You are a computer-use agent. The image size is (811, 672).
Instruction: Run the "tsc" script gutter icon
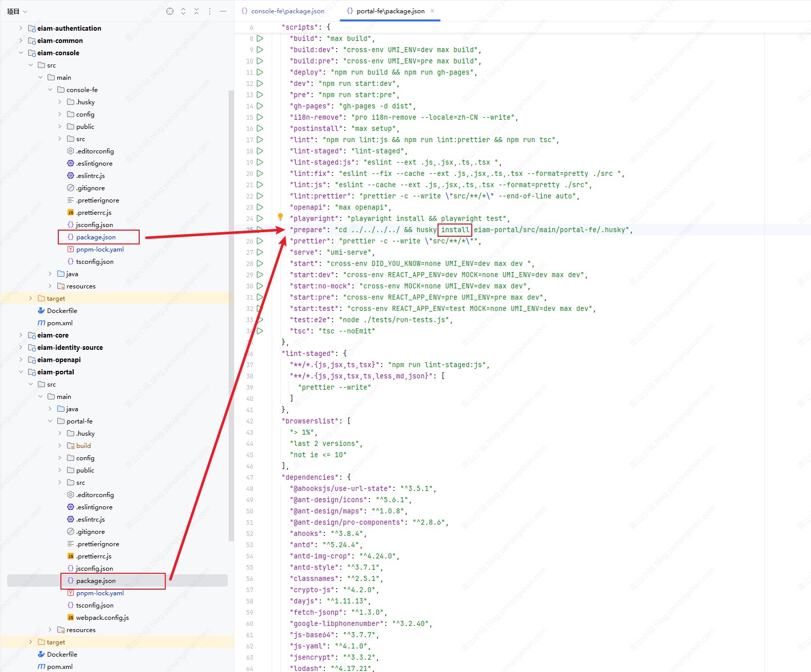tap(260, 331)
